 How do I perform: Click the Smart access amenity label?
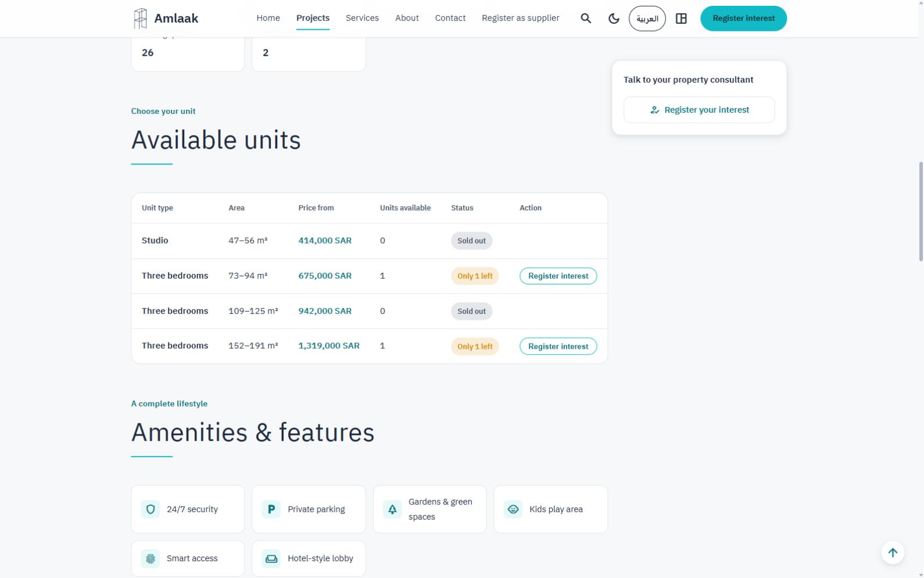pyautogui.click(x=192, y=559)
